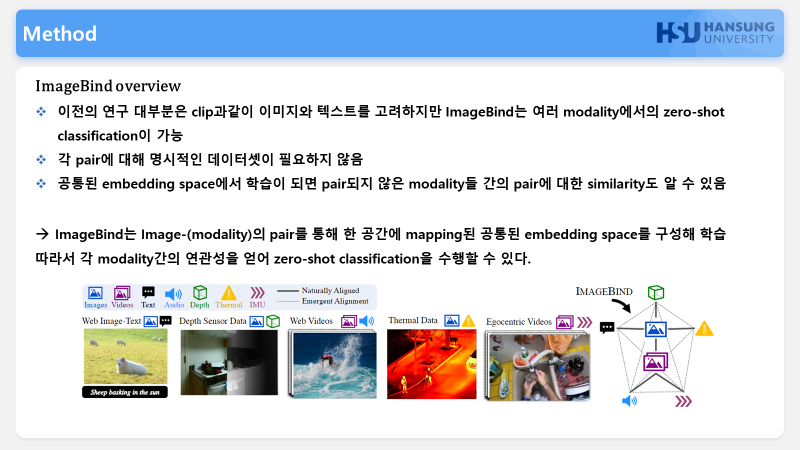Open the sheep in meadow photo
800x450 pixels.
126,356
